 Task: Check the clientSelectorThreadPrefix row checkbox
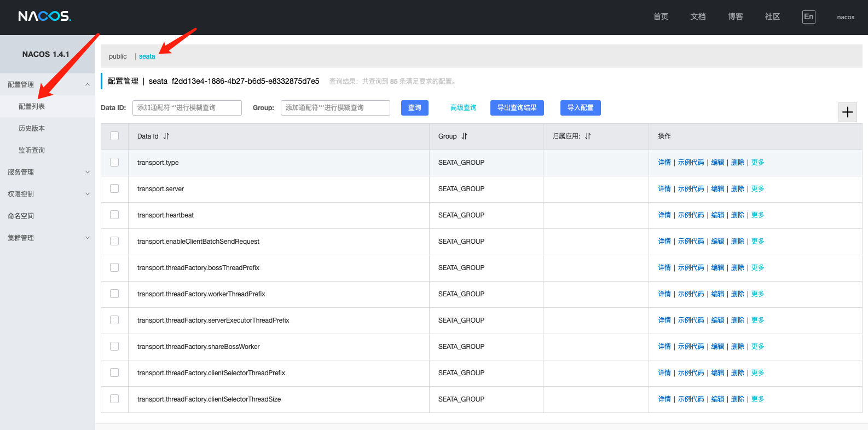tap(114, 372)
